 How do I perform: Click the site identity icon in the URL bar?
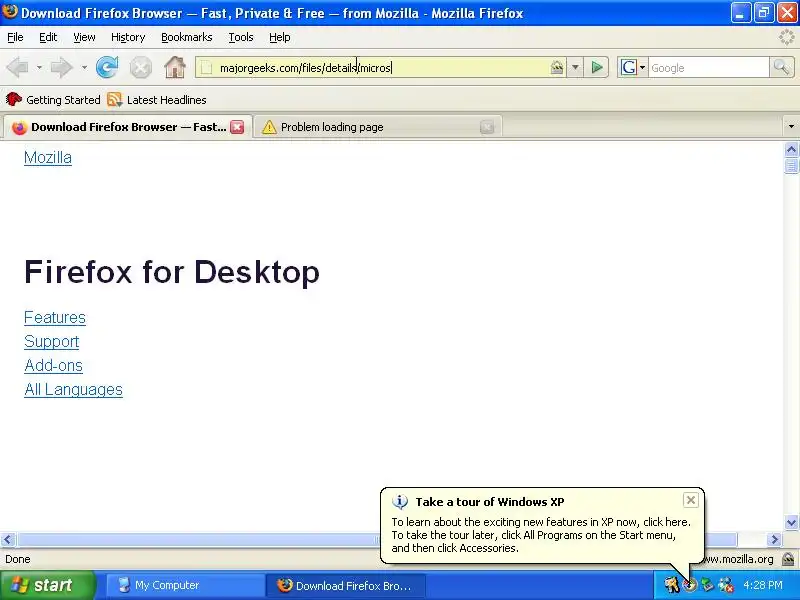557,67
